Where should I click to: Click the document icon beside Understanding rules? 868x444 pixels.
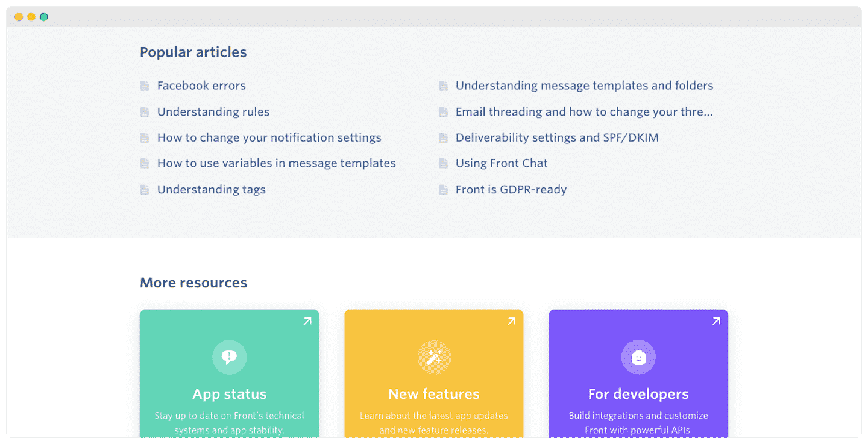coord(145,112)
